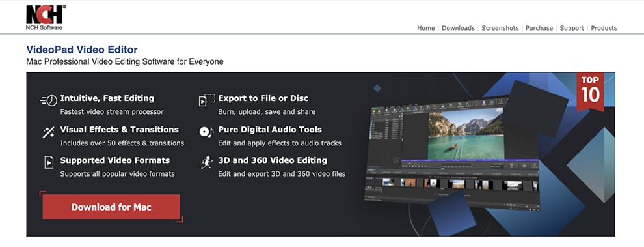Image resolution: width=644 pixels, height=247 pixels.
Task: Click 'Edit and apply effects to audio tracks'
Action: (280, 143)
